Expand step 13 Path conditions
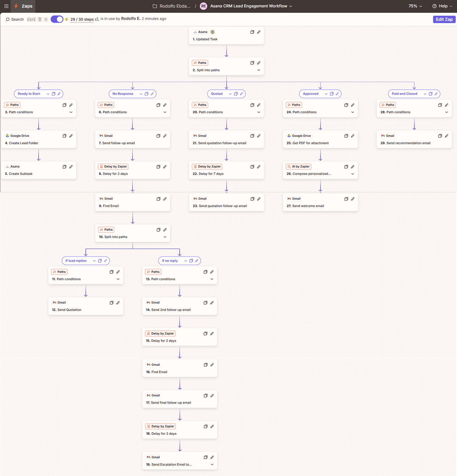 [x=212, y=279]
